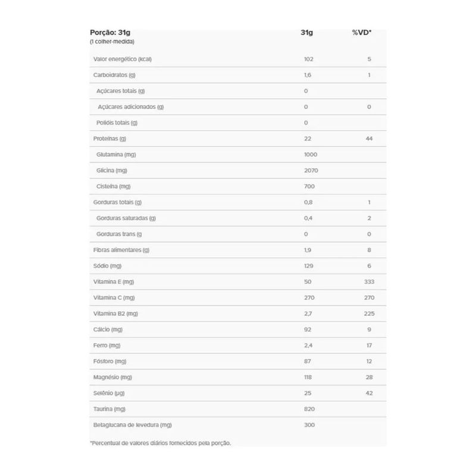Click the Polióis totais (g) label

(x=117, y=123)
